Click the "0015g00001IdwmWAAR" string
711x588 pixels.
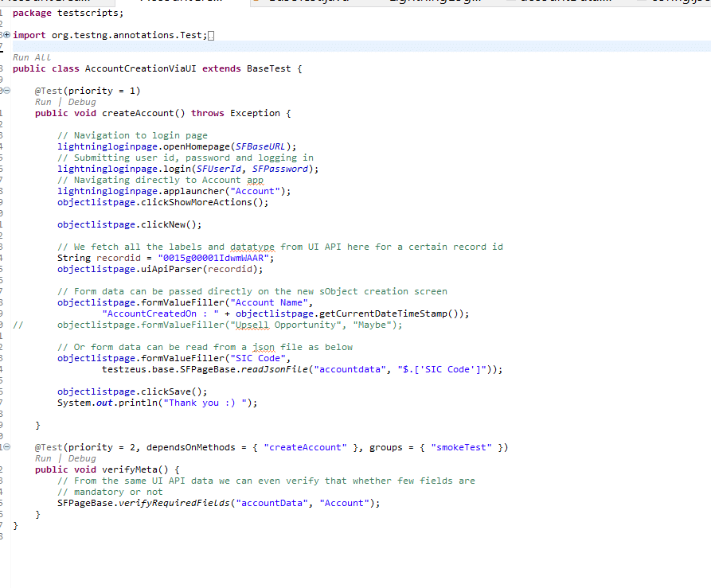213,259
